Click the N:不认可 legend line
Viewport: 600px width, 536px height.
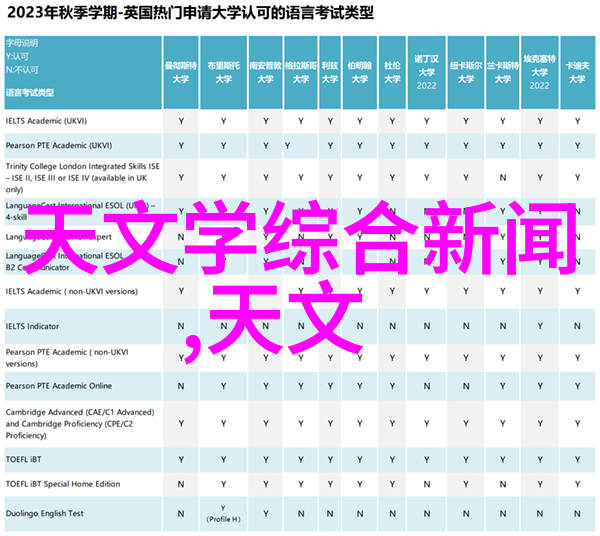click(22, 70)
